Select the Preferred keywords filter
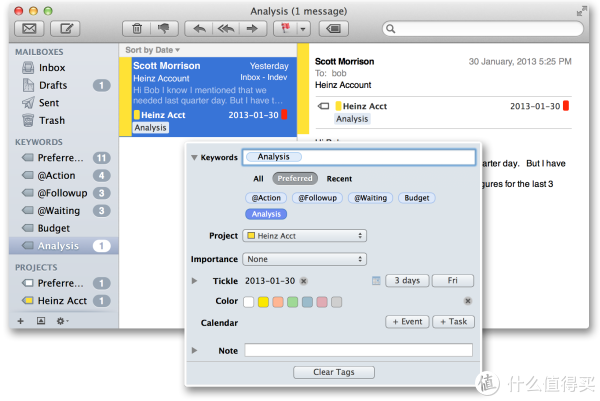 pos(294,179)
